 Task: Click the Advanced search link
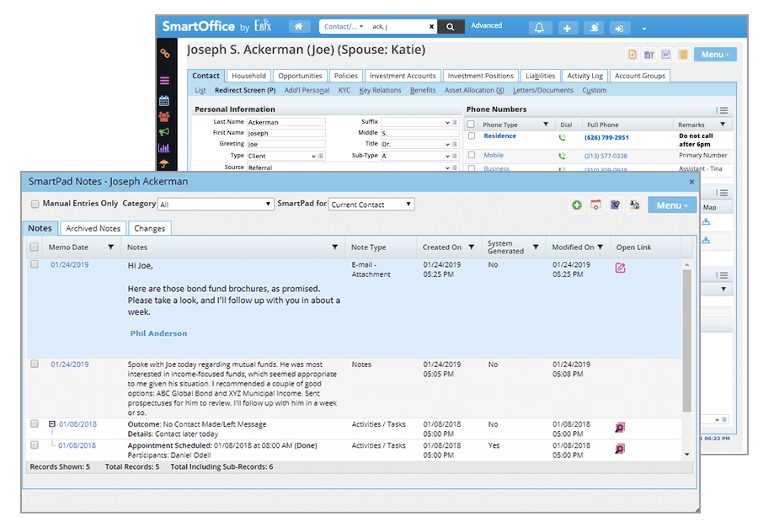[486, 26]
